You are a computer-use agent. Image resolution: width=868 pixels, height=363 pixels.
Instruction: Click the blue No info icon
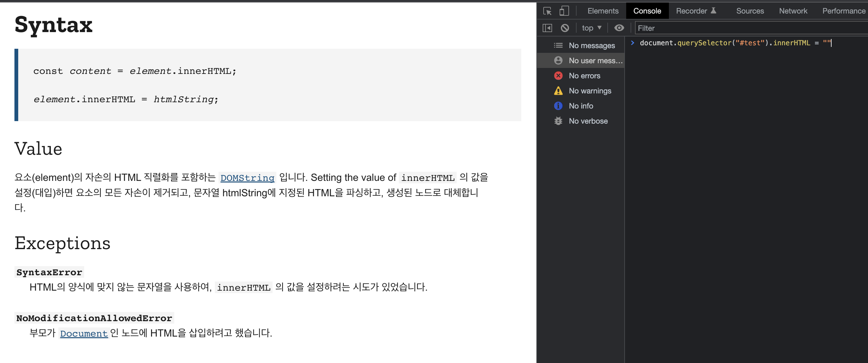[x=558, y=106]
